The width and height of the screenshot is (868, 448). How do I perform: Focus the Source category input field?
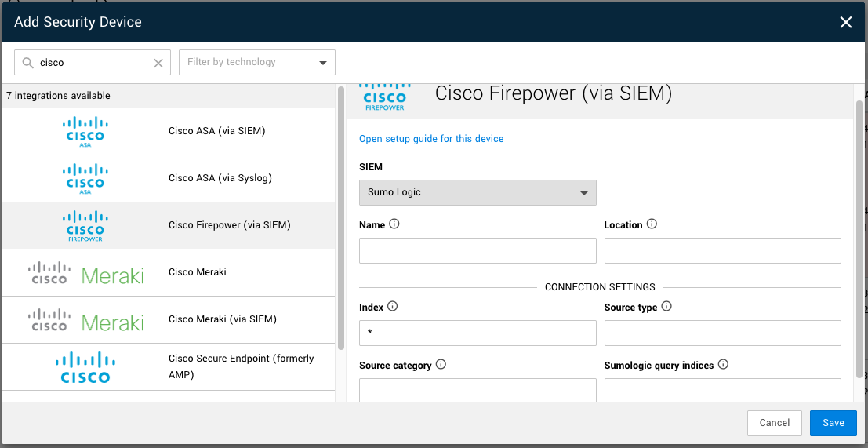[478, 391]
